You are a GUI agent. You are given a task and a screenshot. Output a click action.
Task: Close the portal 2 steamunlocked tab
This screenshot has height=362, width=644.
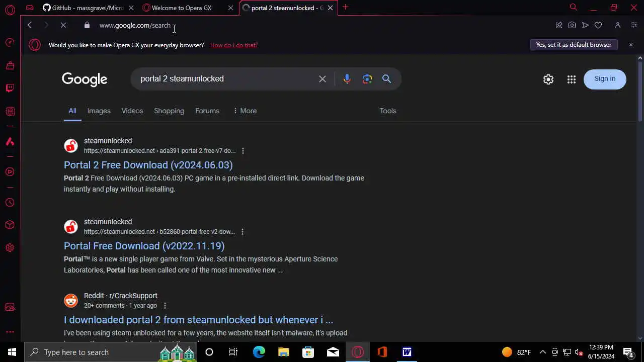pyautogui.click(x=331, y=8)
